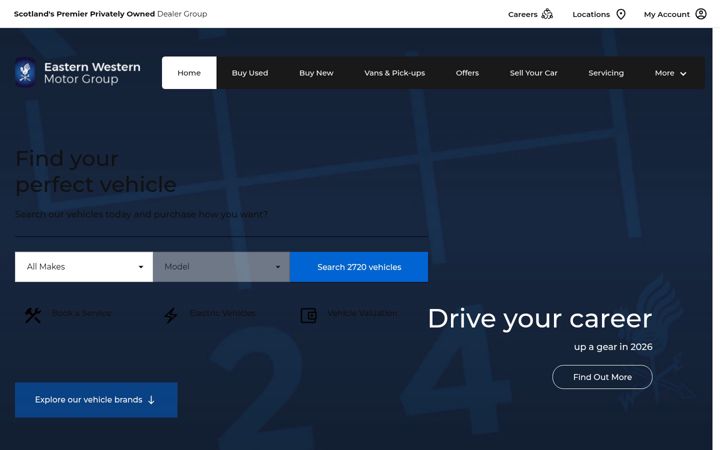Click the Vehicle Valuation wallet icon
This screenshot has width=720, height=450.
(x=309, y=315)
